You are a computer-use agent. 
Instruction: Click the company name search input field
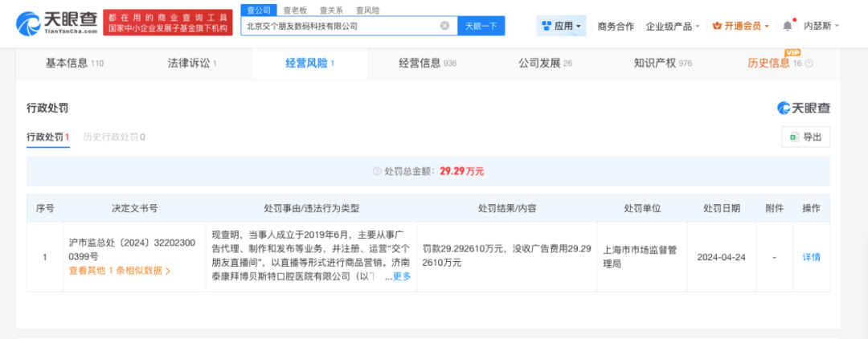(338, 26)
